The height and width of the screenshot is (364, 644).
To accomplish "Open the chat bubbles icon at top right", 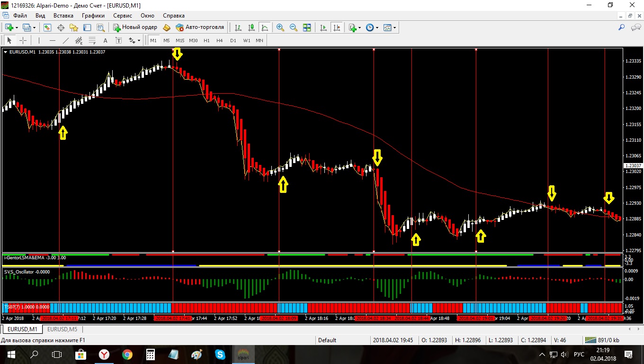I will [x=635, y=27].
